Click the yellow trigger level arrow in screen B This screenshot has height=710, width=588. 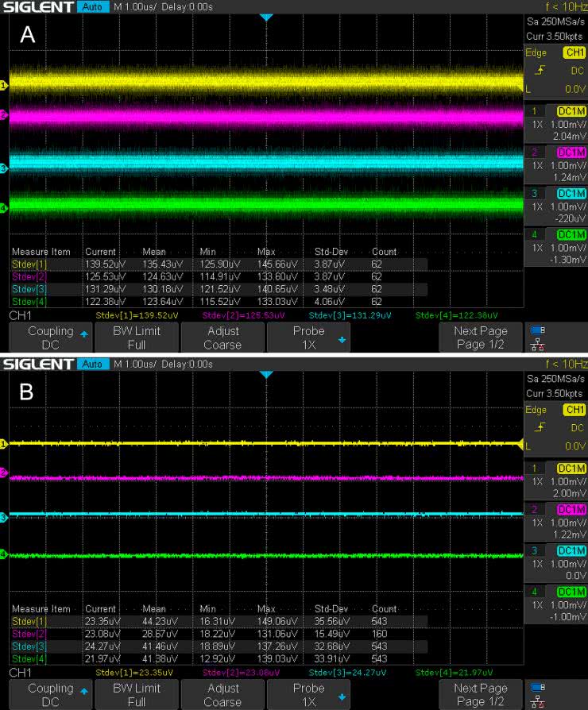tap(522, 444)
